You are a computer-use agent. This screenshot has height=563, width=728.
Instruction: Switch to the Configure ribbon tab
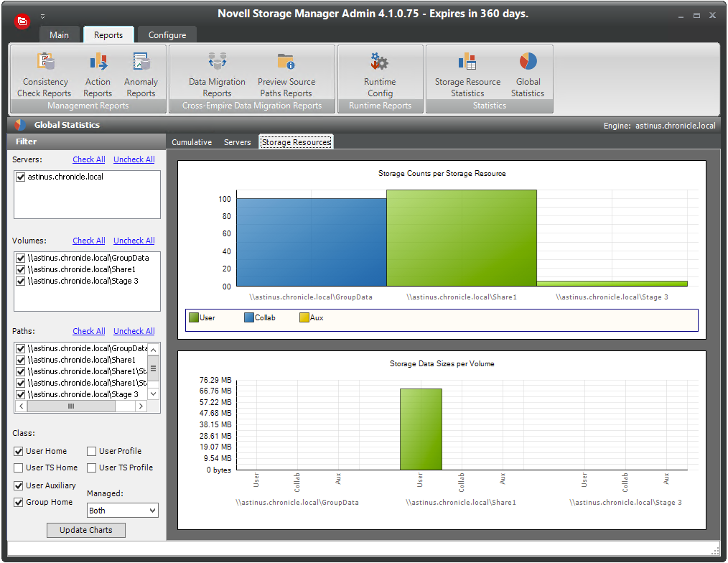click(x=167, y=35)
